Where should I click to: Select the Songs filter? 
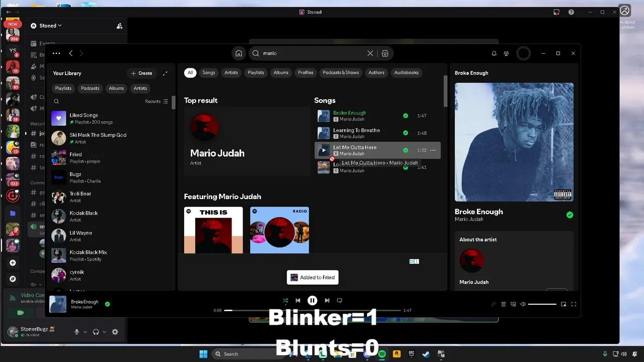209,73
